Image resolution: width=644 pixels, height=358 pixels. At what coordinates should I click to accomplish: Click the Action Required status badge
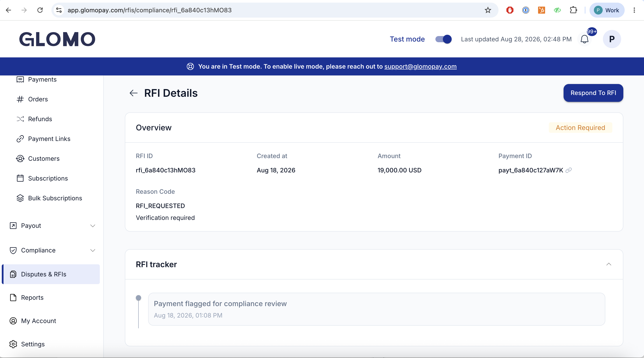pyautogui.click(x=580, y=128)
